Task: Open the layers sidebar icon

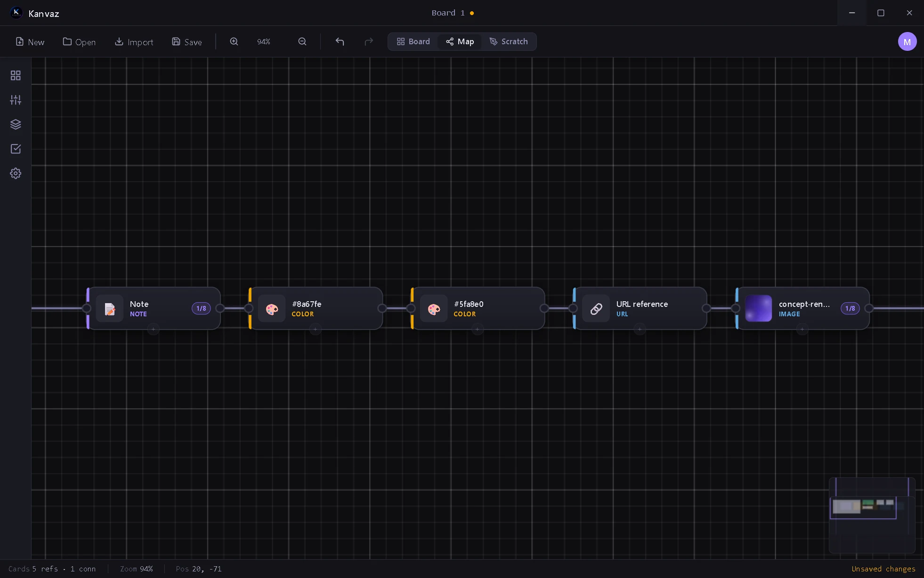Action: pos(16,124)
